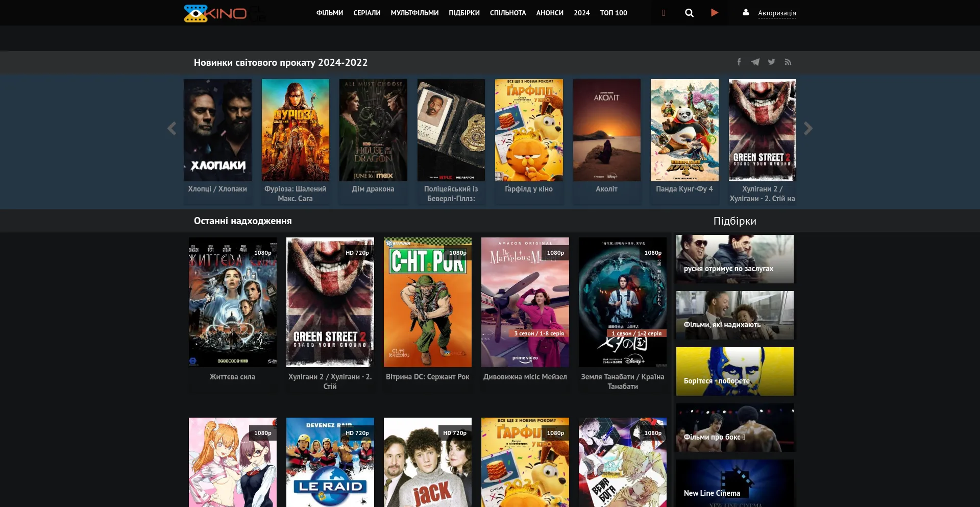This screenshot has height=507, width=980.
Task: Open the Гарфілд carousel poster
Action: coord(529,130)
